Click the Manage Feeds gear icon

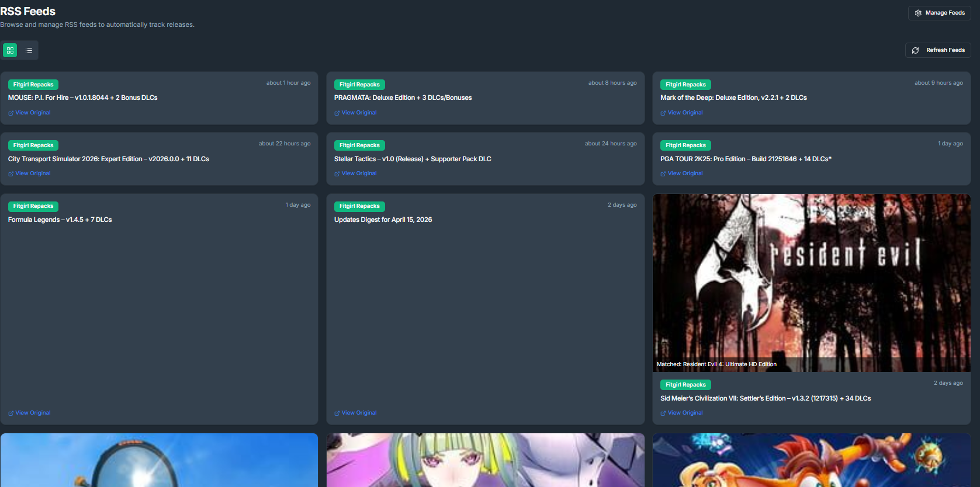coord(918,13)
